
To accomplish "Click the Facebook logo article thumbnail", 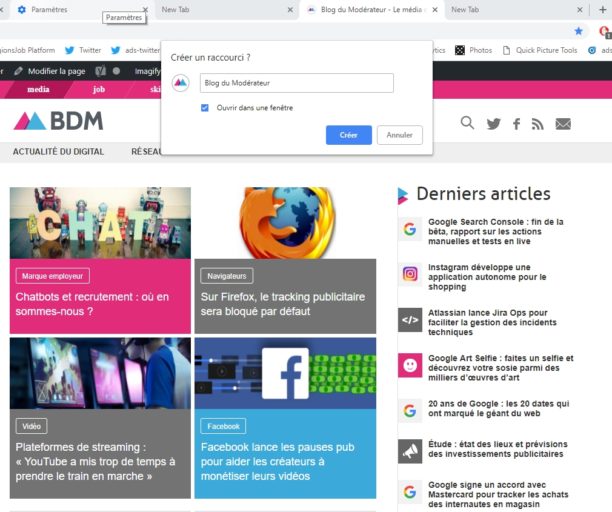I will 285,373.
